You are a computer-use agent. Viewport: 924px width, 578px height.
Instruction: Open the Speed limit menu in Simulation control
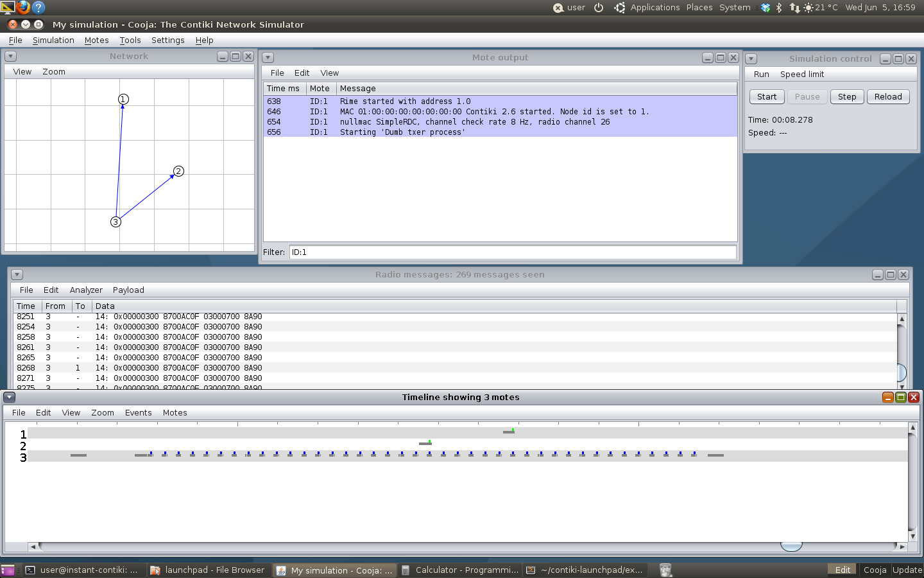click(802, 74)
